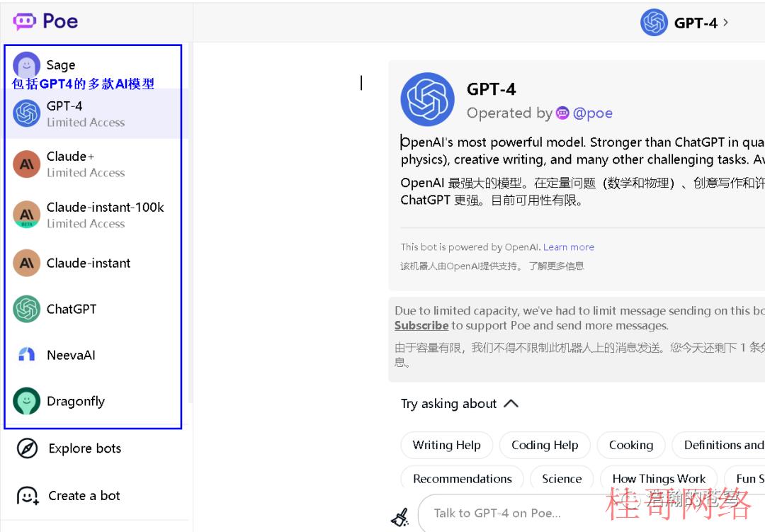Open the Sage chat in sidebar

(x=93, y=65)
